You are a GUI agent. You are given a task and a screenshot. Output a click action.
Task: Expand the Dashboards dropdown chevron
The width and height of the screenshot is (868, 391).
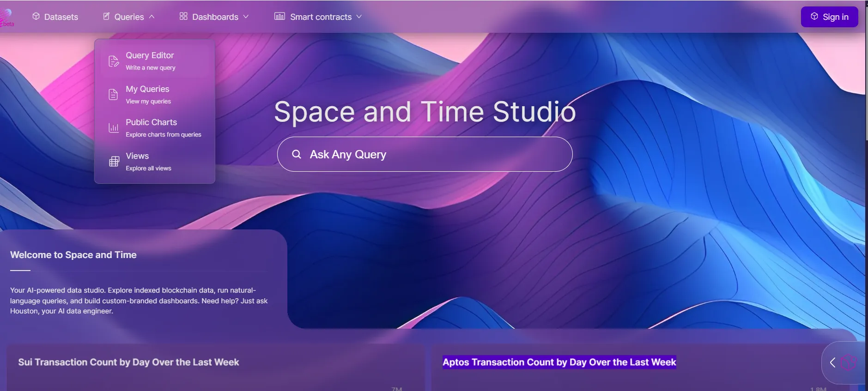pyautogui.click(x=246, y=17)
